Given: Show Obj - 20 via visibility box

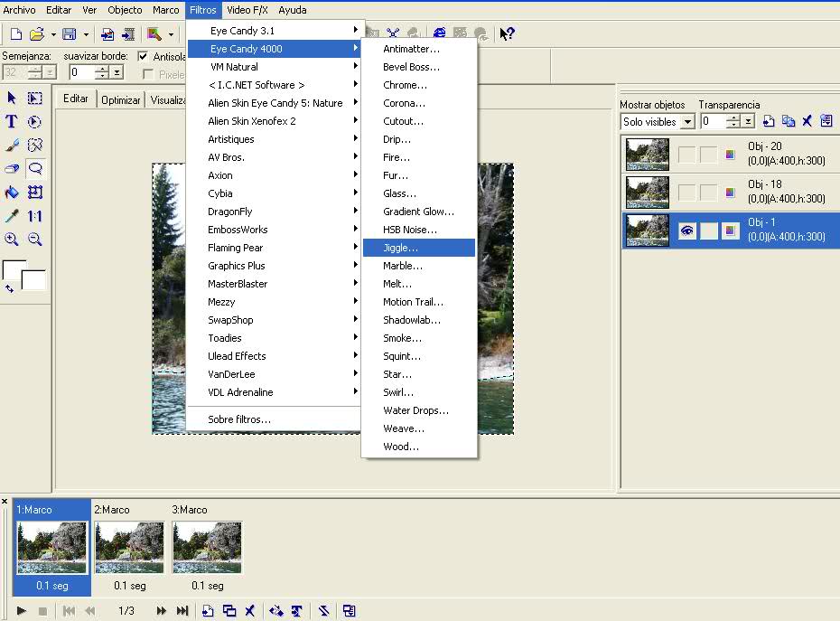Looking at the screenshot, I should point(686,155).
